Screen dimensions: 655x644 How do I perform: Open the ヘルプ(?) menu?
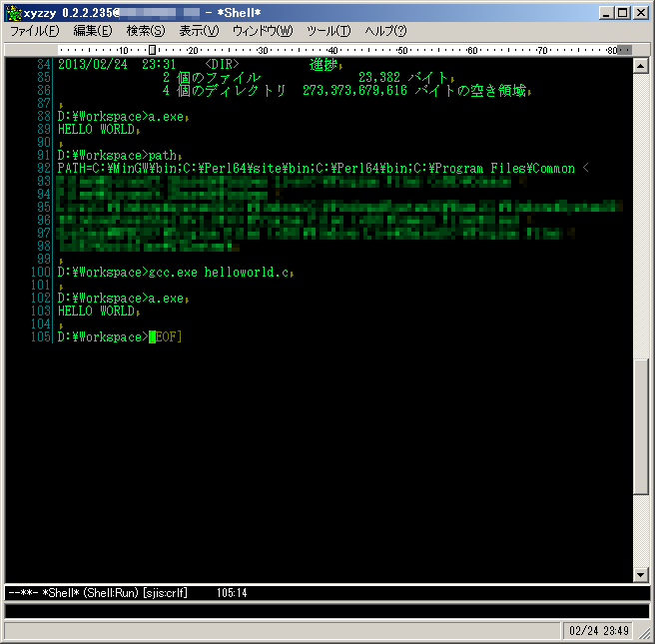(385, 31)
